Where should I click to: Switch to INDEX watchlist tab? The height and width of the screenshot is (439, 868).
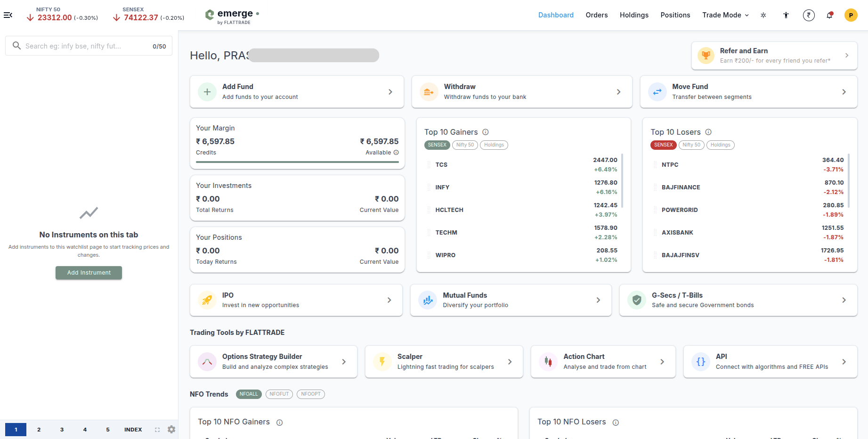133,430
